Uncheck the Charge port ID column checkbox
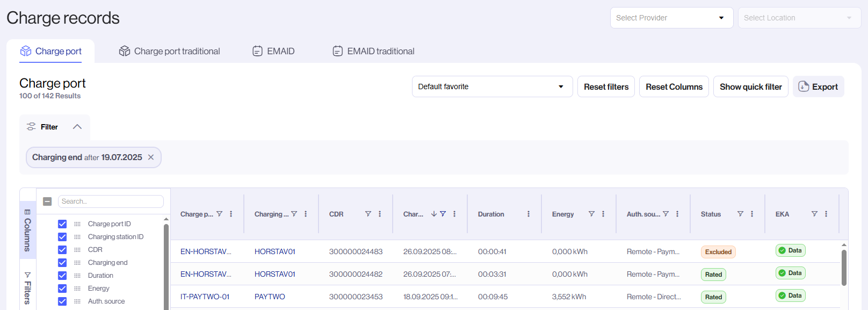This screenshot has height=310, width=868. [x=62, y=224]
